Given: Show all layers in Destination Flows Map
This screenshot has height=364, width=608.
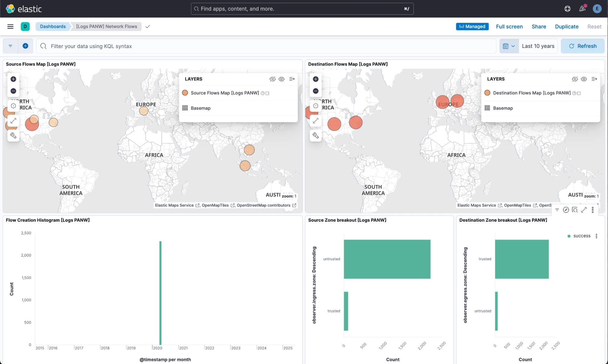Looking at the screenshot, I should point(584,79).
